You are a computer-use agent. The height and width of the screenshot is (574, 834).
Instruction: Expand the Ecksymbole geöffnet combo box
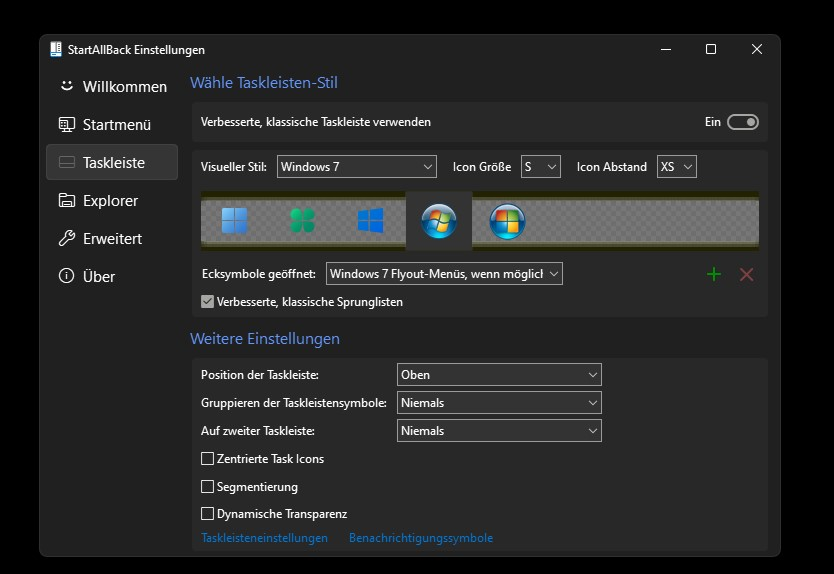click(x=444, y=273)
